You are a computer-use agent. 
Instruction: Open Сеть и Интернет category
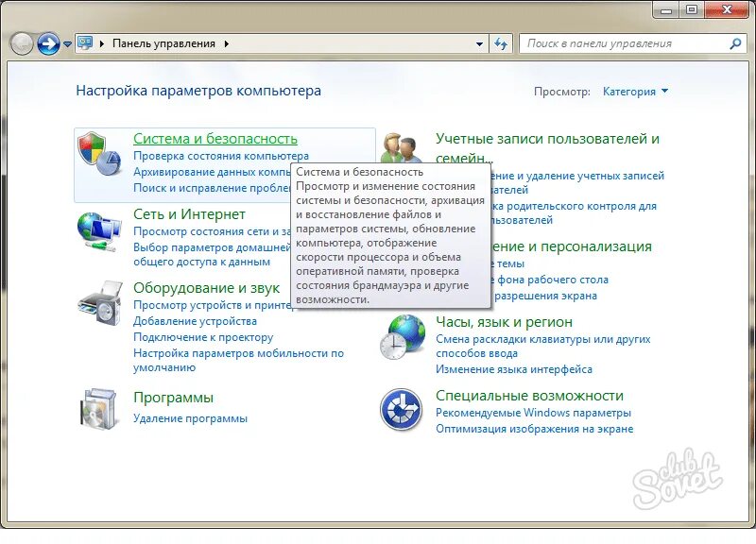(x=189, y=214)
